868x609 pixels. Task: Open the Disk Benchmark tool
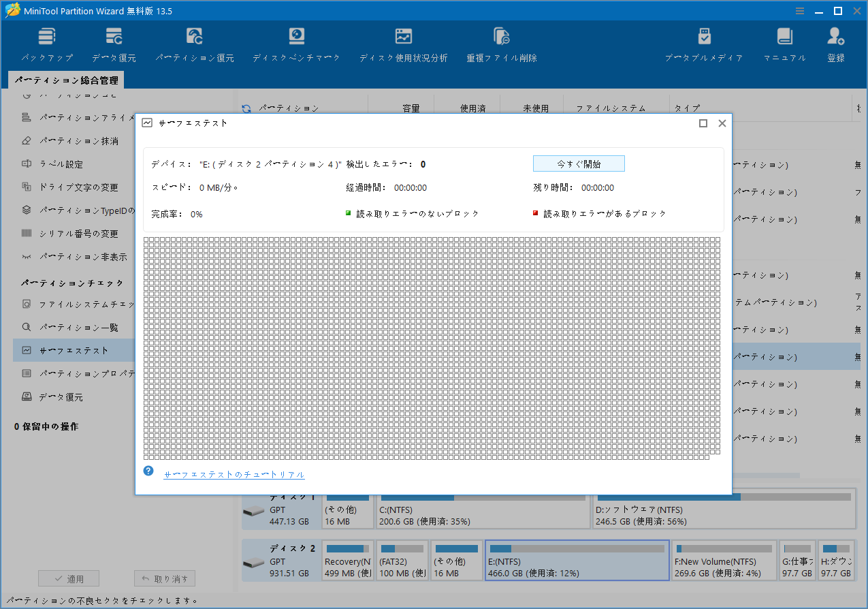point(296,42)
